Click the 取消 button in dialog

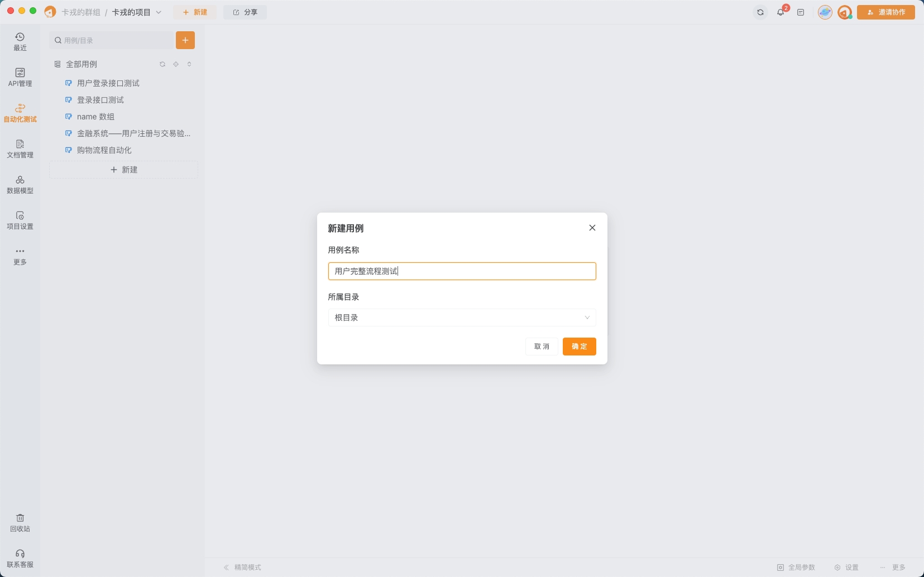click(542, 347)
